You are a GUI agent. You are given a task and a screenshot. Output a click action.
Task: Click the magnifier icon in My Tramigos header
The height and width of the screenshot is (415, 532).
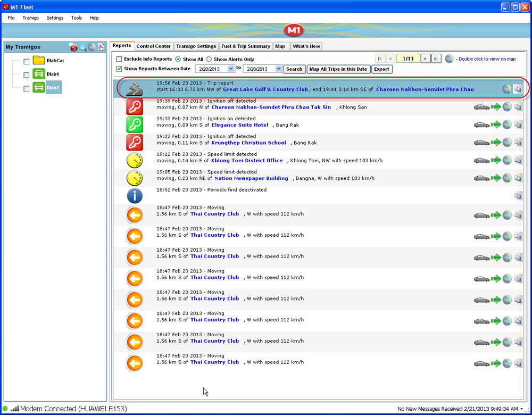[x=83, y=47]
